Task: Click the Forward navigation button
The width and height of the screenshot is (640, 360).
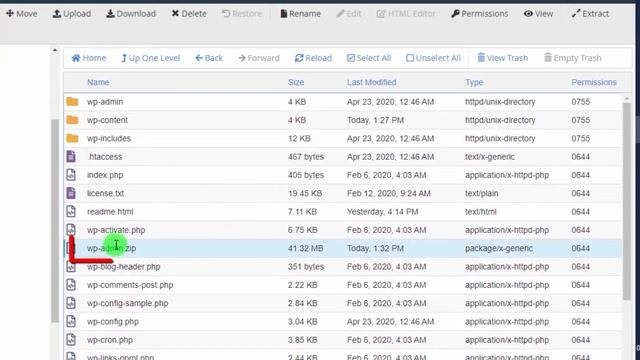Action: 259,58
